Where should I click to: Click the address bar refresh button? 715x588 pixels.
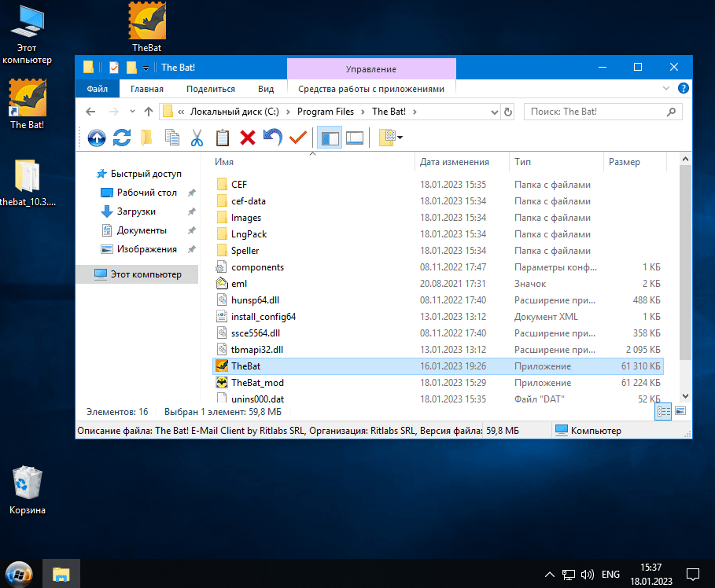pyautogui.click(x=507, y=112)
